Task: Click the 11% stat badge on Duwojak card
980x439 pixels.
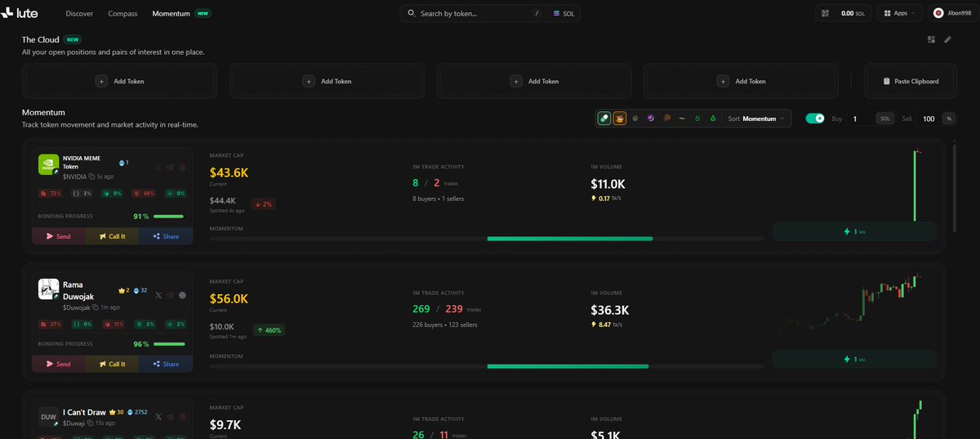Action: 114,325
